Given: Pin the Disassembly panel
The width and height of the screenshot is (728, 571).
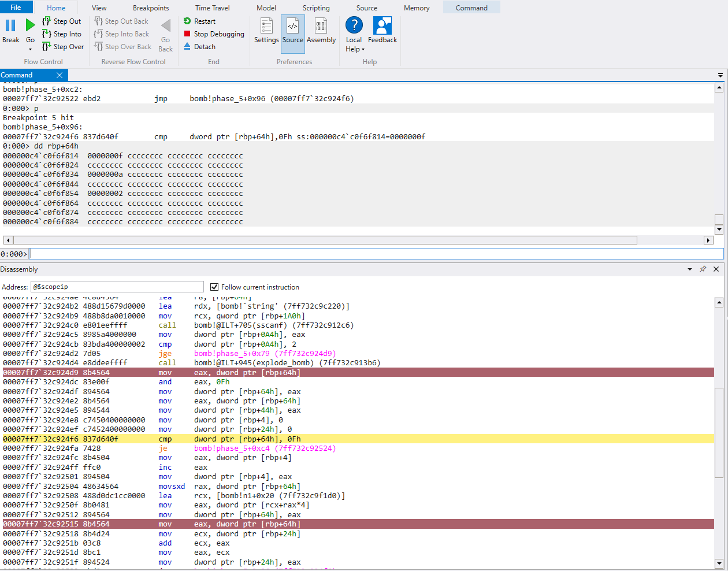Looking at the screenshot, I should click(703, 269).
